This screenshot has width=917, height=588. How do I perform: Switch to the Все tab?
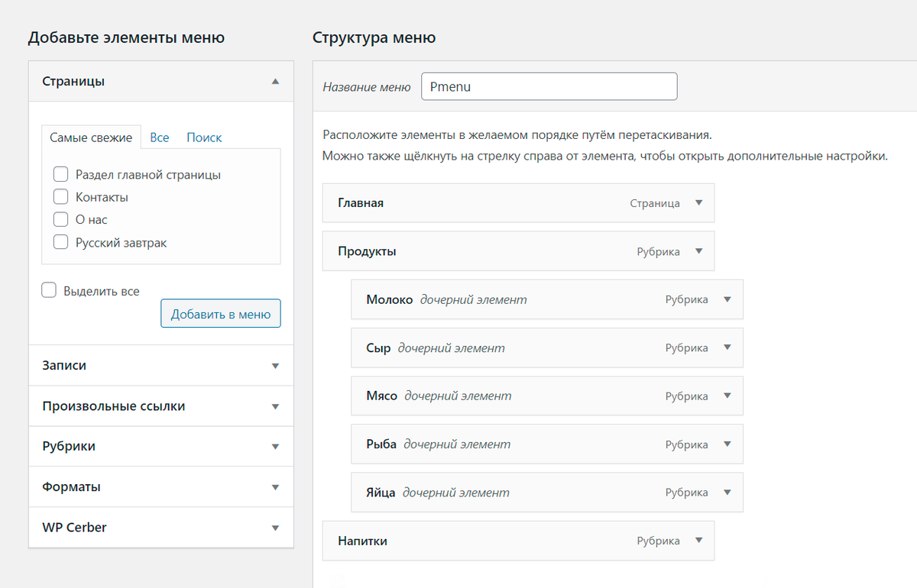pos(160,137)
